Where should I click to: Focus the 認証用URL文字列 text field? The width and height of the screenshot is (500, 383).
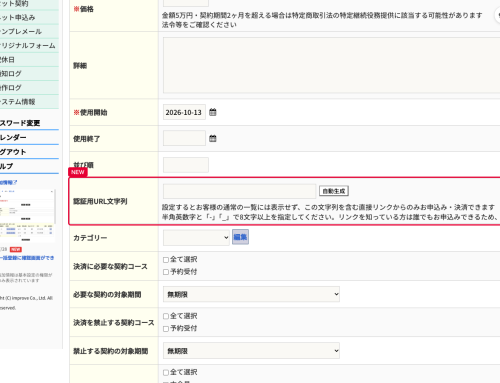pyautogui.click(x=239, y=191)
